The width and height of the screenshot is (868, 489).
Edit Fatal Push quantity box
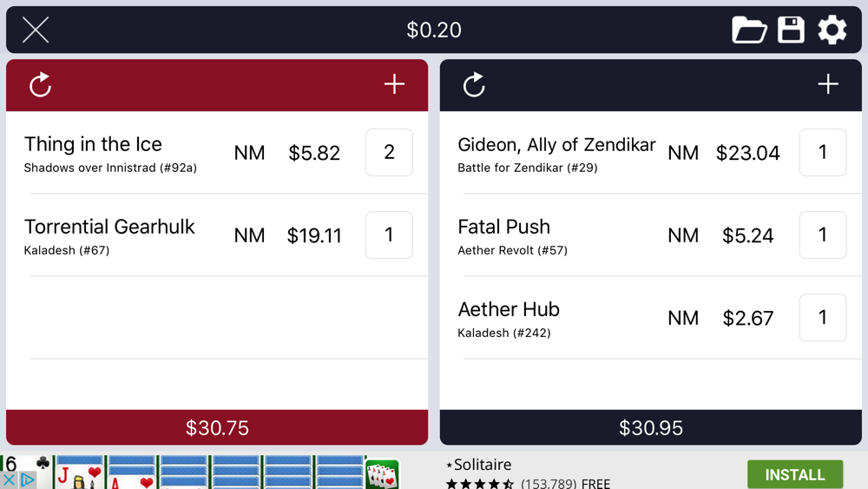point(823,235)
